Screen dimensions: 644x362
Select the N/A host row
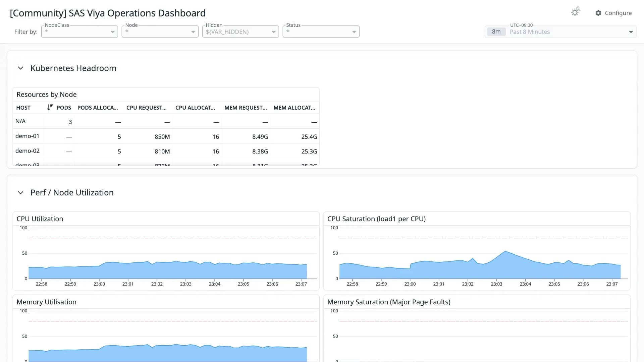pos(166,121)
